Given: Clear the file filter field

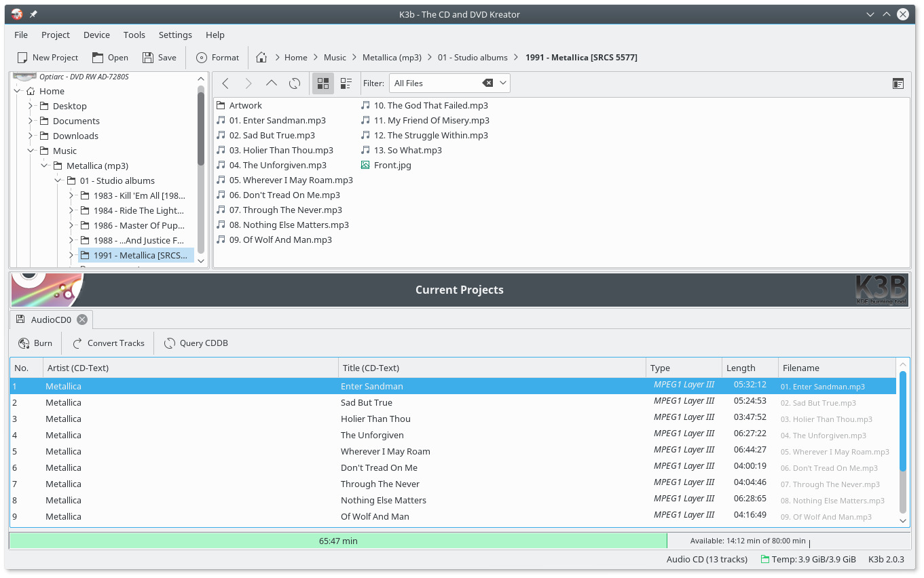Looking at the screenshot, I should pyautogui.click(x=487, y=83).
